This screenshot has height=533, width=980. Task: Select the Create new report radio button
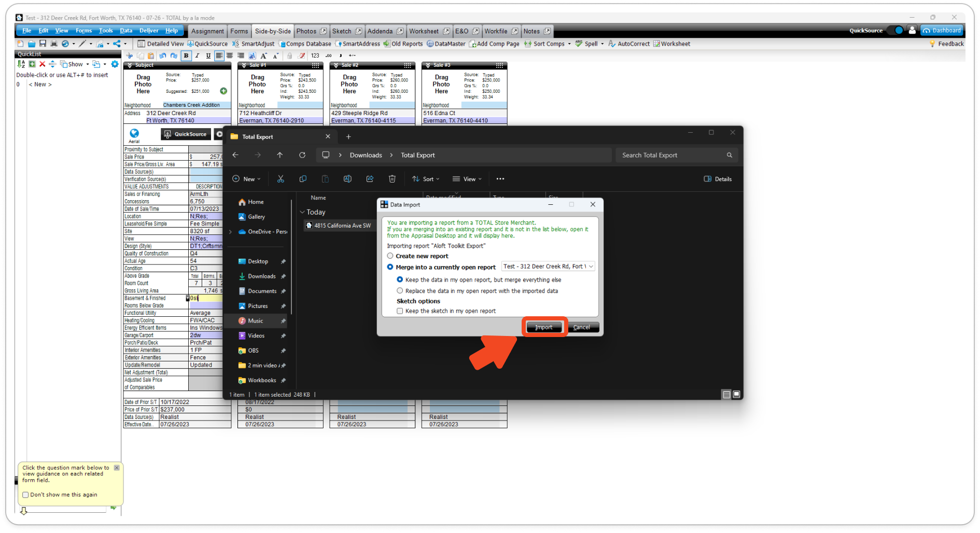[390, 256]
